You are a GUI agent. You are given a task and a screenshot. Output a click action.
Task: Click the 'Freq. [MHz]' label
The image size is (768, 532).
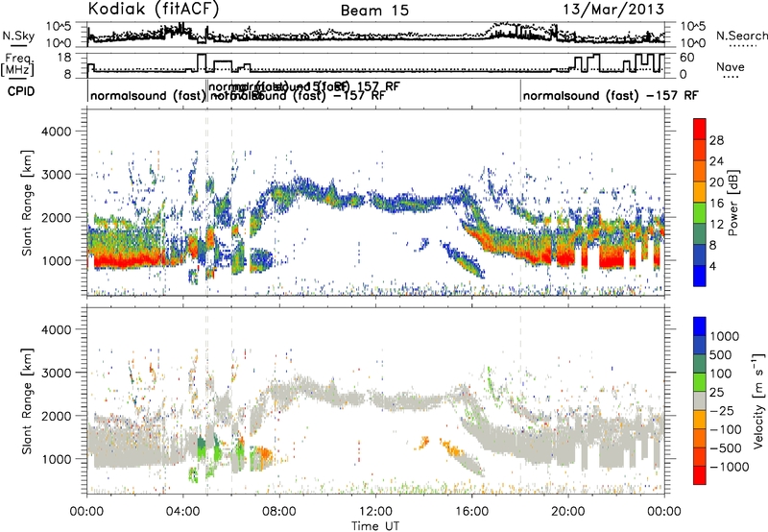pos(17,65)
